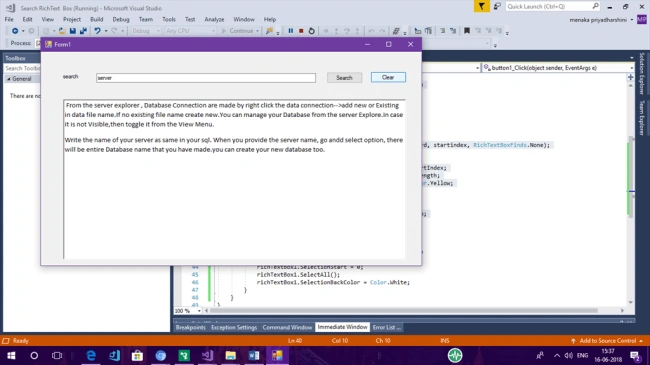Click the Cortana circle icon
Image resolution: width=650 pixels, height=365 pixels.
34,355
